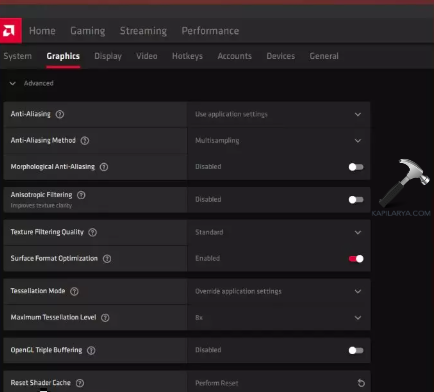Open OpenGL Triple Buffering help icon

[91, 350]
